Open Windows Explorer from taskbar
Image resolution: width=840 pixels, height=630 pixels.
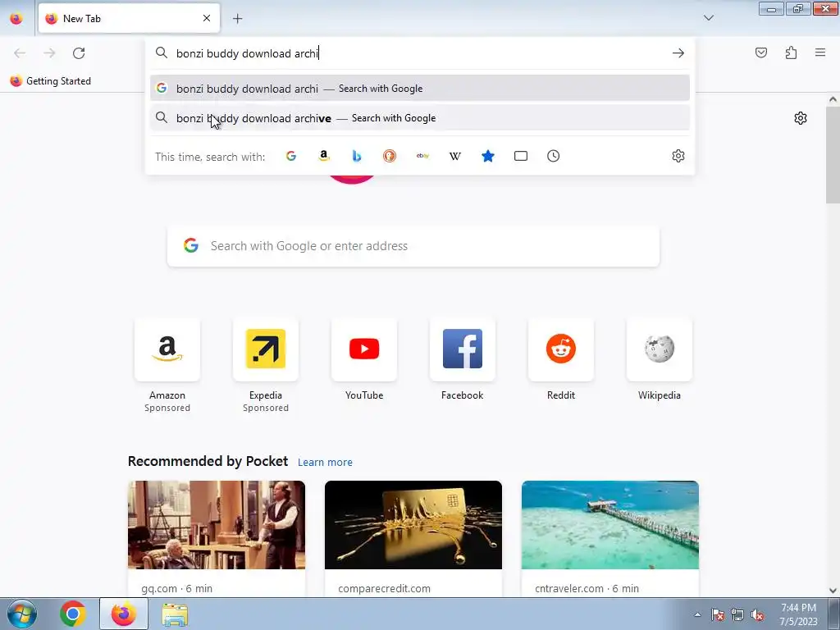tap(175, 614)
